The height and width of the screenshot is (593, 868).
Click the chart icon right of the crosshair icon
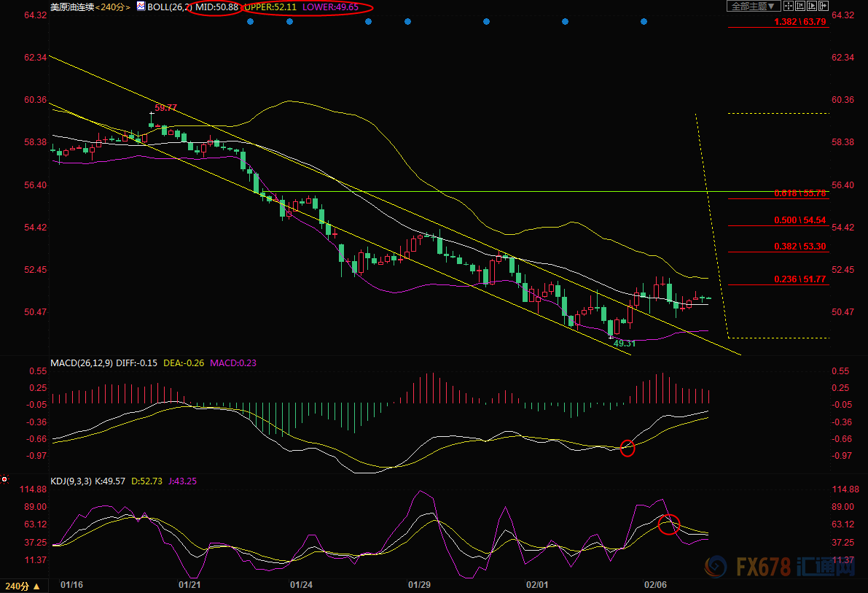point(800,6)
